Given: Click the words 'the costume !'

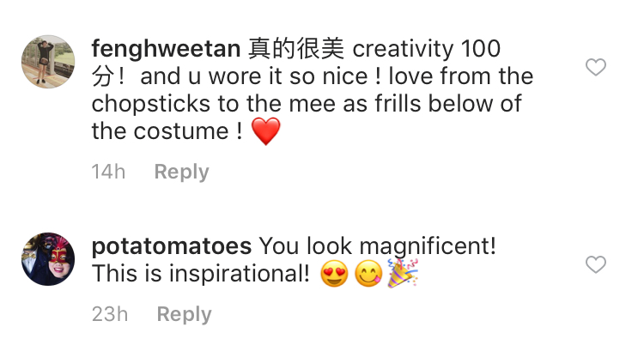Looking at the screenshot, I should [167, 131].
